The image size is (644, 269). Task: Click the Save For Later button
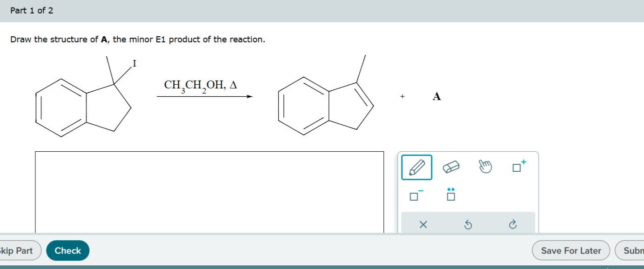coord(571,250)
